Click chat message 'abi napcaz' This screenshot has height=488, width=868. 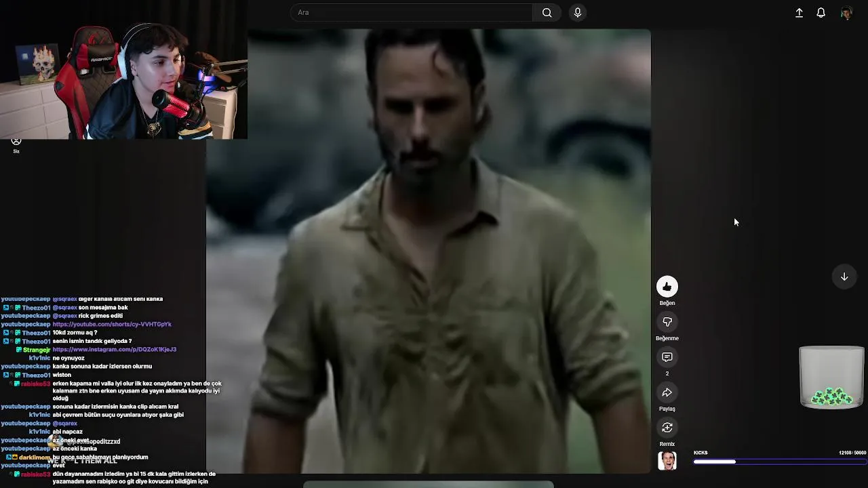[x=67, y=432]
